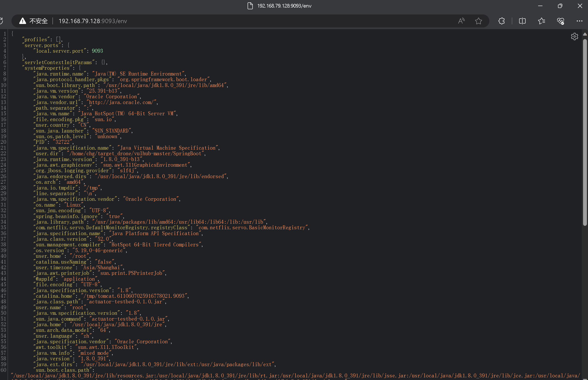Click the page reload icon
The image size is (588, 380).
(x=1, y=21)
